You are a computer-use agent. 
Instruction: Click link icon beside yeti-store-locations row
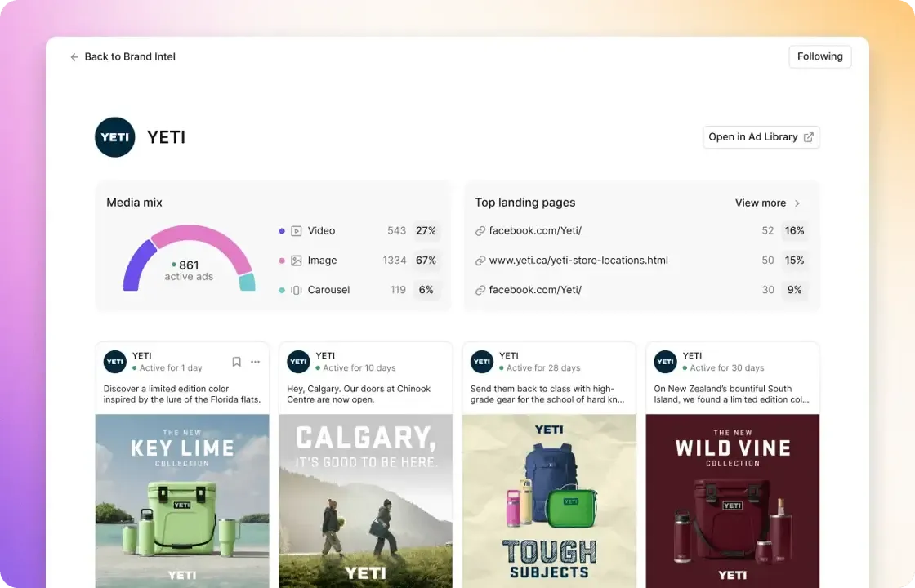pos(480,261)
